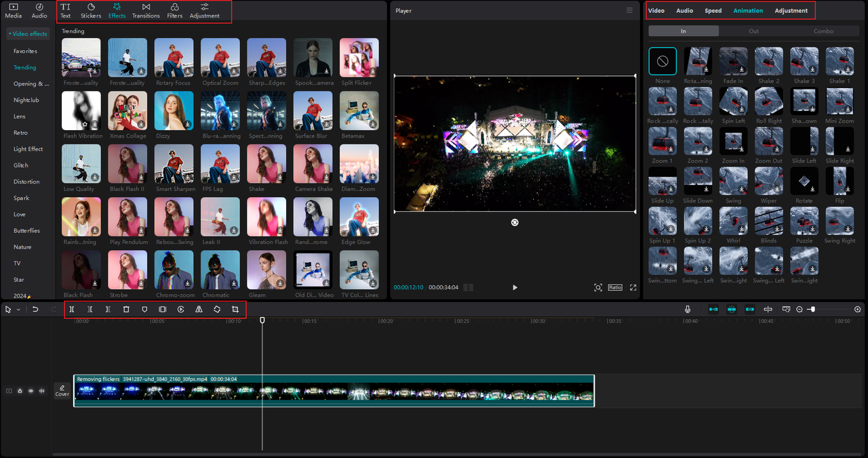The height and width of the screenshot is (458, 868).
Task: Open the Transitions panel
Action: pos(146,10)
